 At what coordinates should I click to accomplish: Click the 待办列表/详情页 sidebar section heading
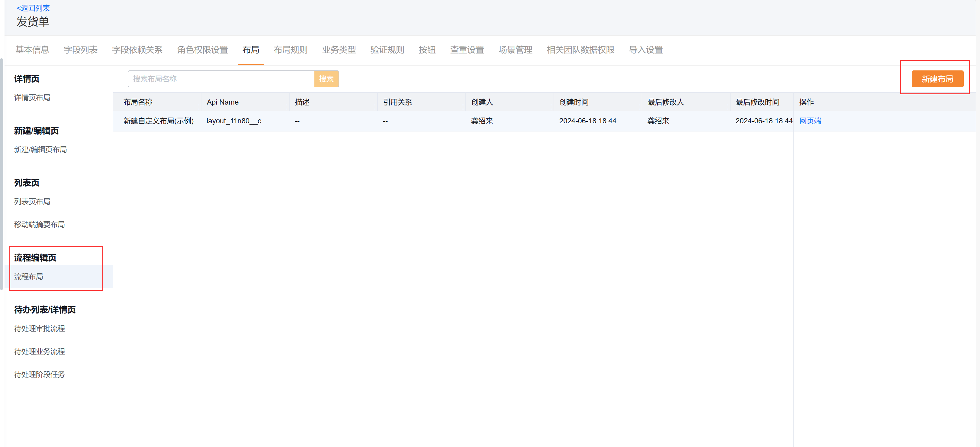[x=45, y=309]
